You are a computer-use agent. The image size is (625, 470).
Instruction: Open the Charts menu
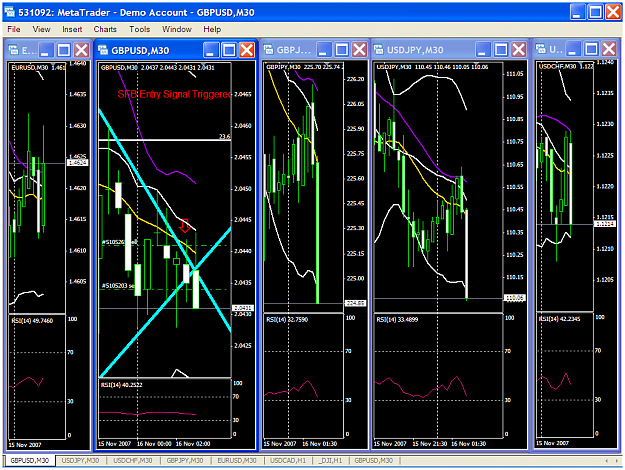click(105, 29)
